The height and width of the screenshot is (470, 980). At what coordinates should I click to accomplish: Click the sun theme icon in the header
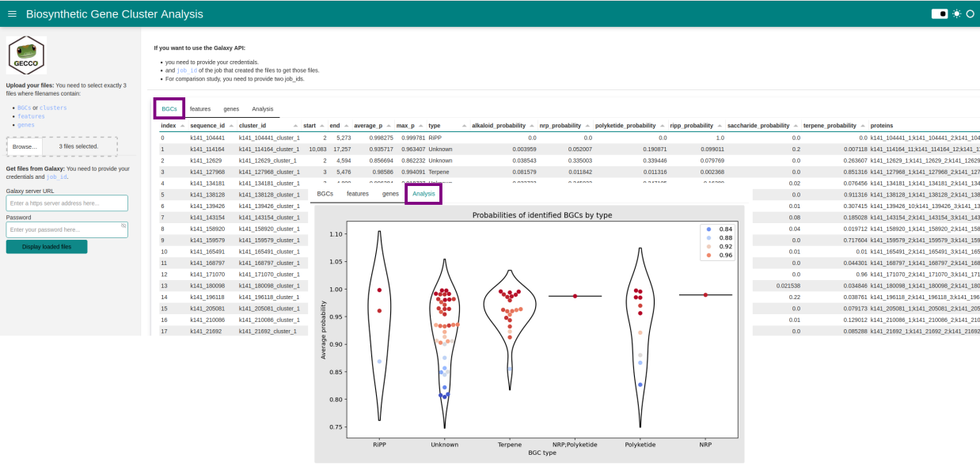tap(956, 14)
